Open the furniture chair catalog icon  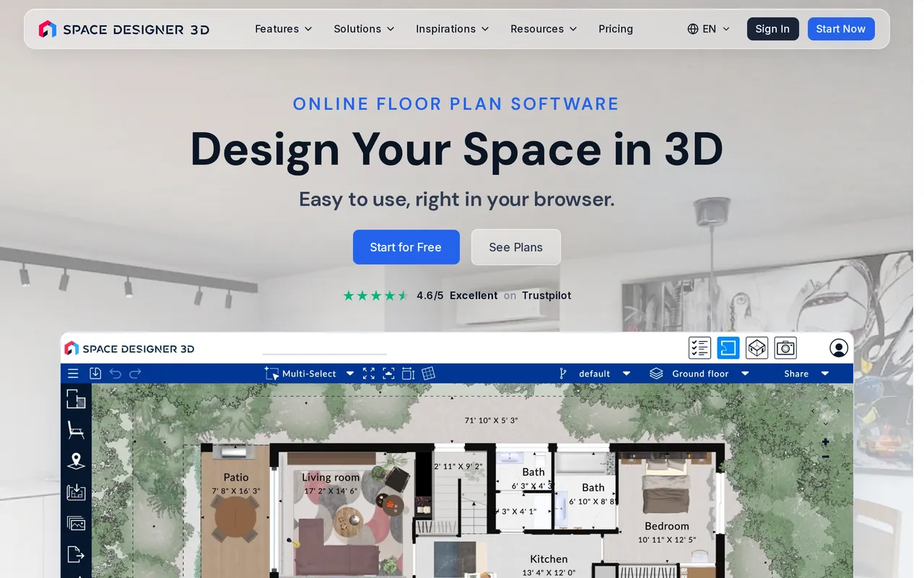[76, 430]
